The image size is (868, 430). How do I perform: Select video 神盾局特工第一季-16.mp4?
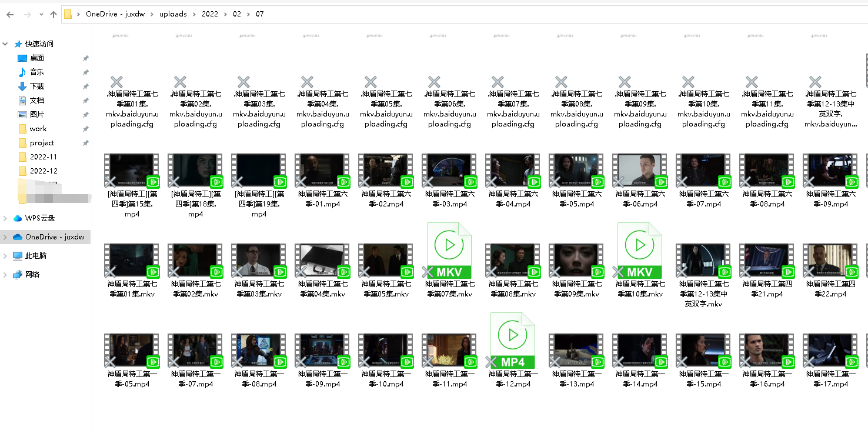coord(766,361)
